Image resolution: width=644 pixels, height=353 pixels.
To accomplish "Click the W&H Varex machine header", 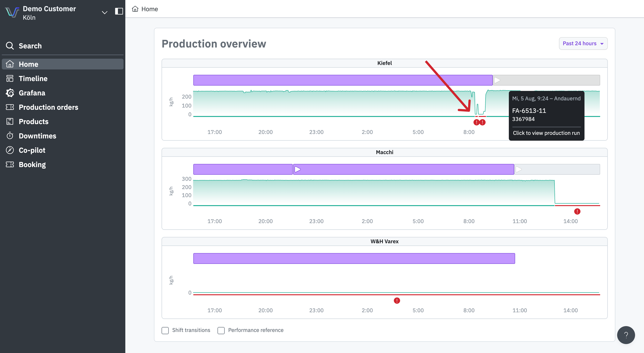I will 385,241.
